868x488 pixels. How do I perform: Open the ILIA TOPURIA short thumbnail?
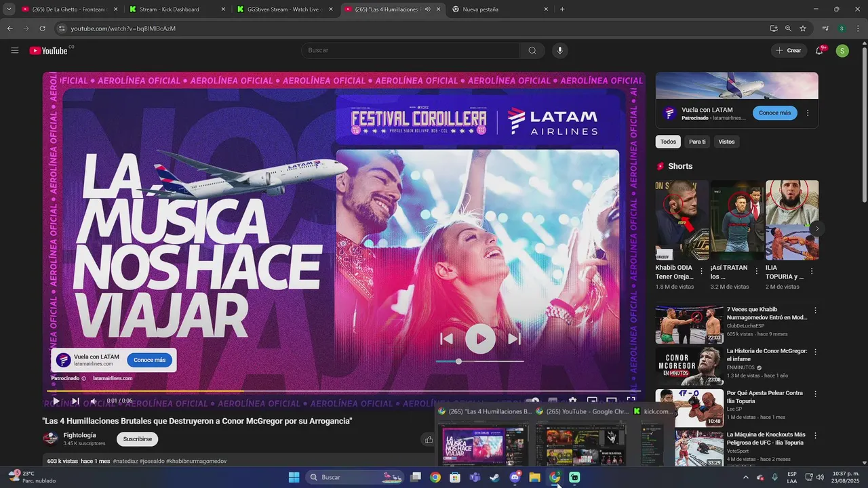click(792, 220)
